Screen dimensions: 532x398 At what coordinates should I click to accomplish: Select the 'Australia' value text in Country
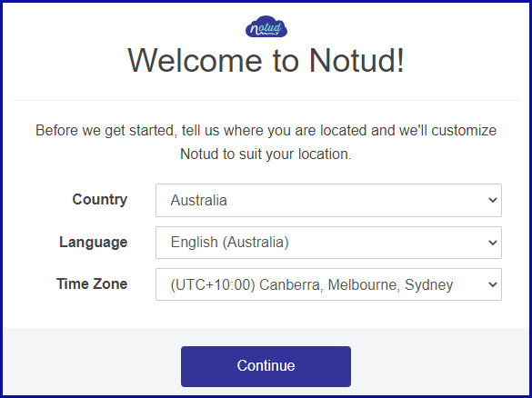tap(199, 200)
